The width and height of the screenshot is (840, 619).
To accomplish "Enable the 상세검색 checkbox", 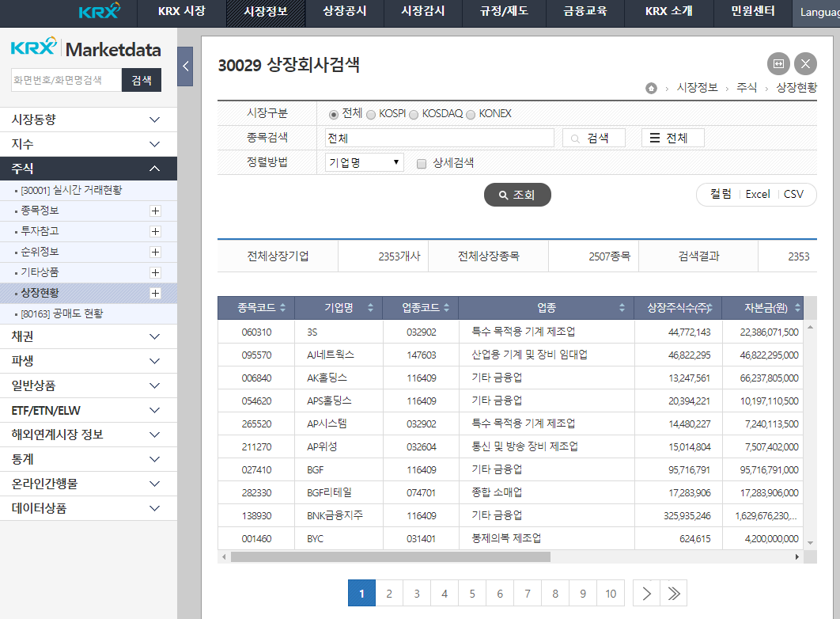I will tap(422, 164).
